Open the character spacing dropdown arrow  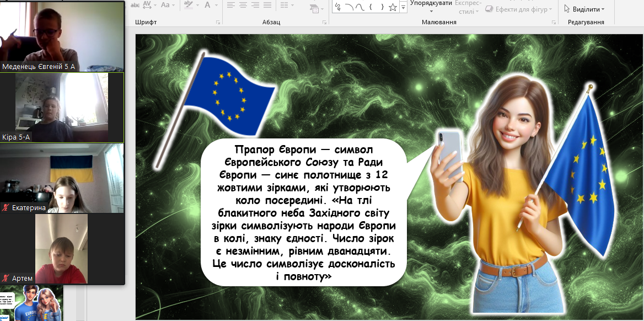pos(154,6)
